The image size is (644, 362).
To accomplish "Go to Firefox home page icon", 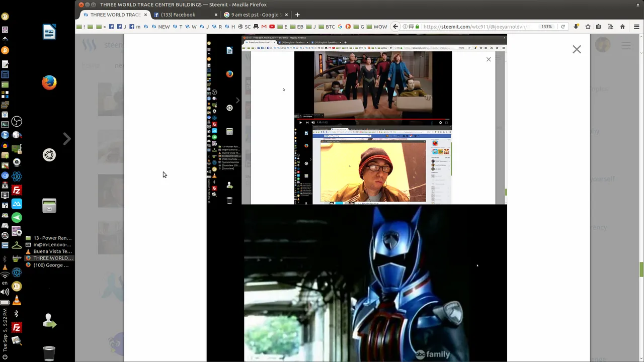I will [x=622, y=27].
